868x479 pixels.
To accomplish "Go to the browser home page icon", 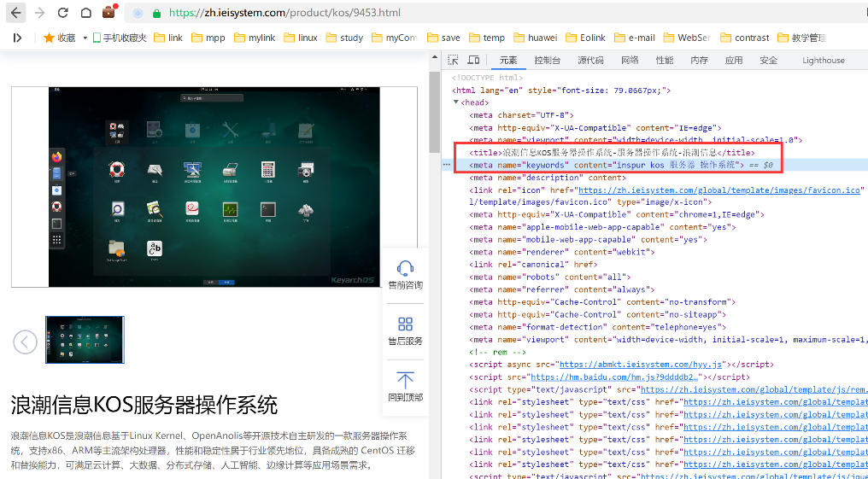I will [x=86, y=13].
